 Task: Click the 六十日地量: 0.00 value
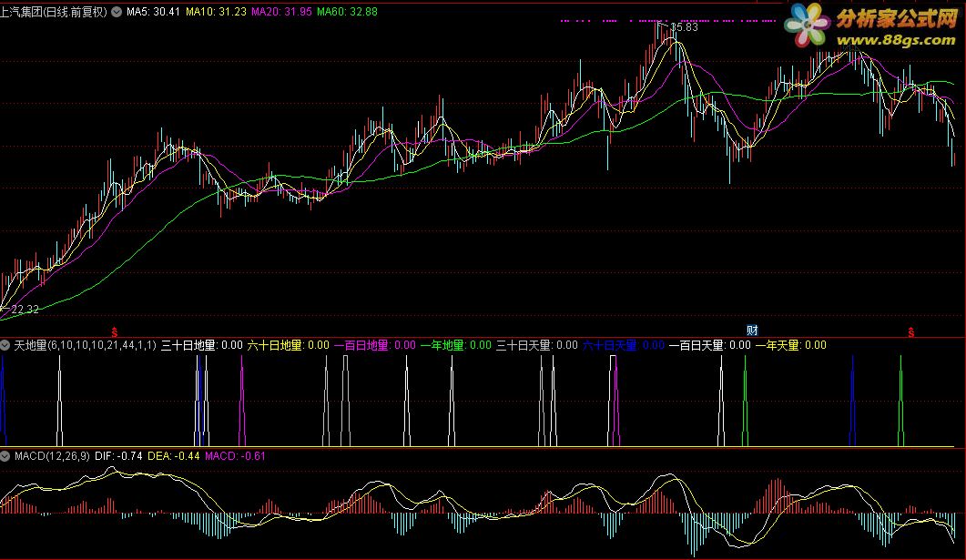(x=289, y=346)
